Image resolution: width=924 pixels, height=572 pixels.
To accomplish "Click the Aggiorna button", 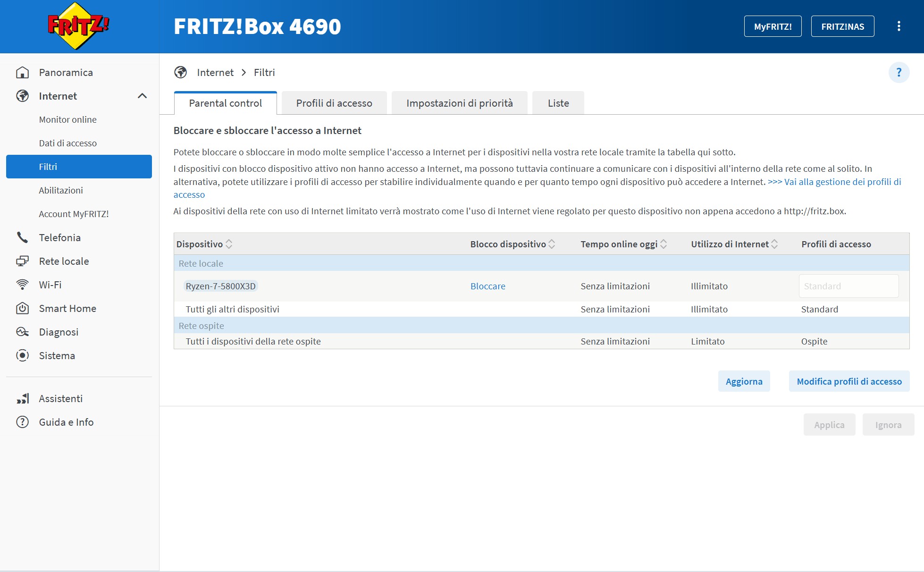I will pos(744,381).
